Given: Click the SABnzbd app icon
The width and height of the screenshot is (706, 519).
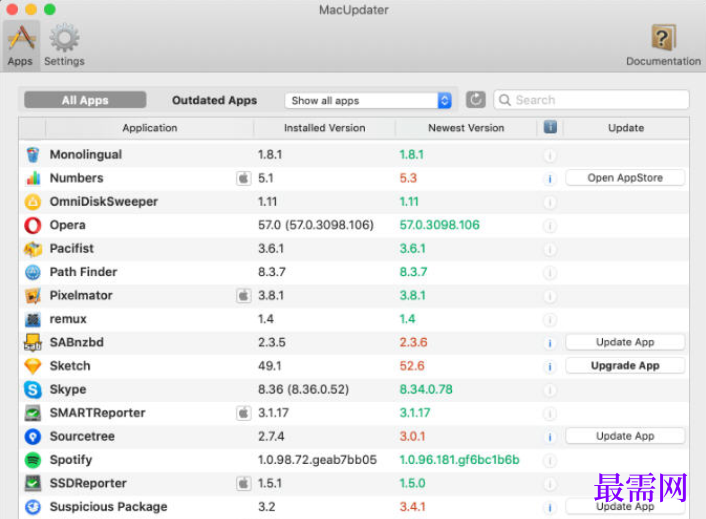Looking at the screenshot, I should (x=33, y=343).
